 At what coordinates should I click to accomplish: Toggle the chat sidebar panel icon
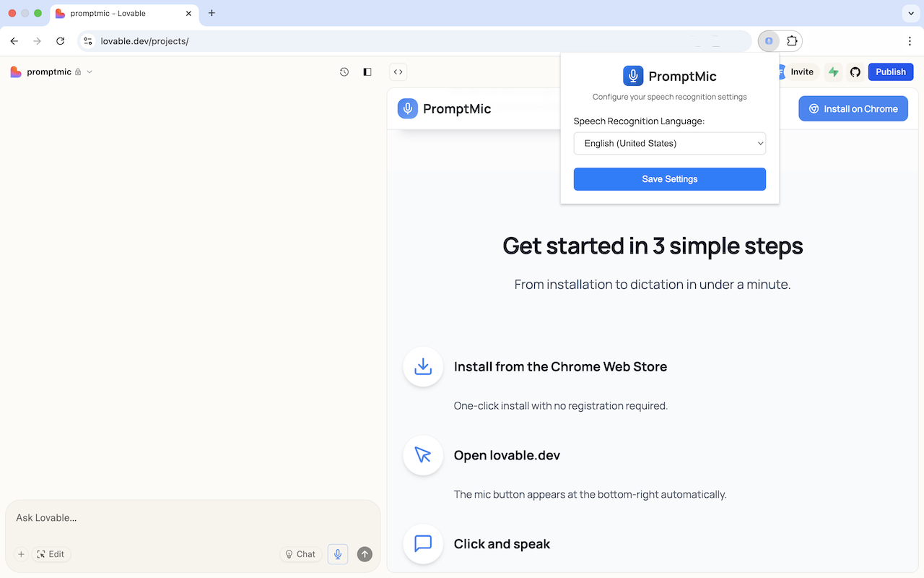pyautogui.click(x=367, y=72)
